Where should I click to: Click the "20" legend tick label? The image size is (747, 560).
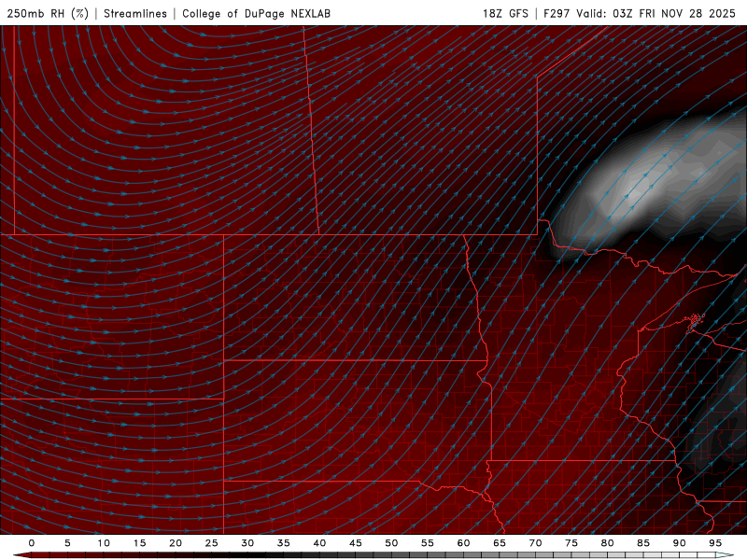click(x=176, y=543)
